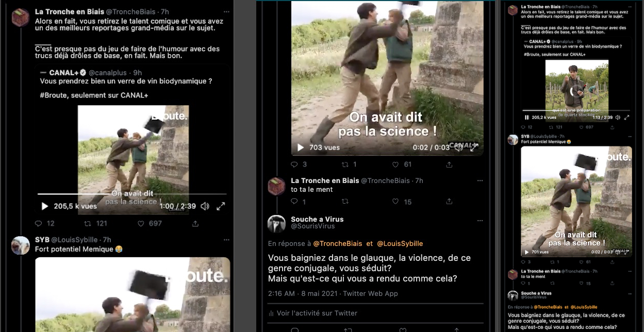Pause the video showing 205,2 k vues
The image size is (644, 332).
coord(526,118)
